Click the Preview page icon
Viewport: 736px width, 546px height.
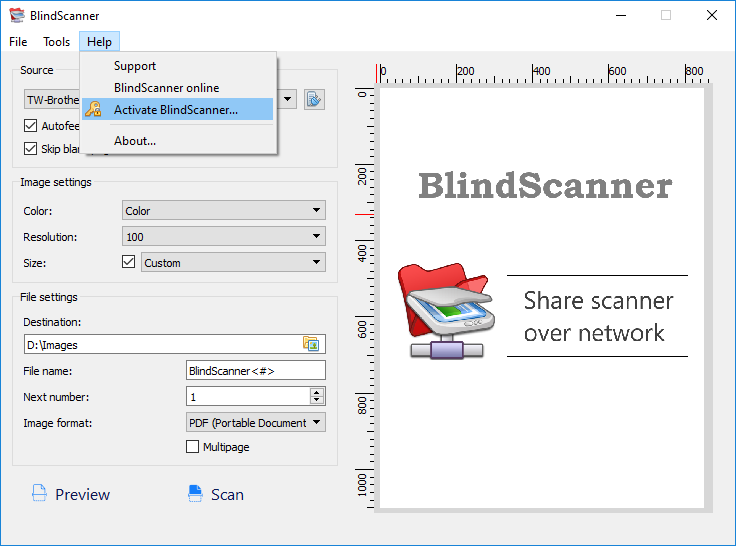39,493
